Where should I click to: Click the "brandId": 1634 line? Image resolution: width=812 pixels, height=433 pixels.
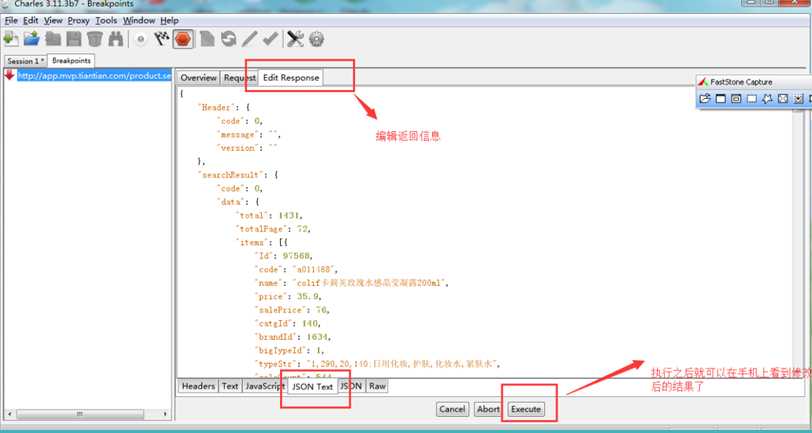tap(292, 337)
